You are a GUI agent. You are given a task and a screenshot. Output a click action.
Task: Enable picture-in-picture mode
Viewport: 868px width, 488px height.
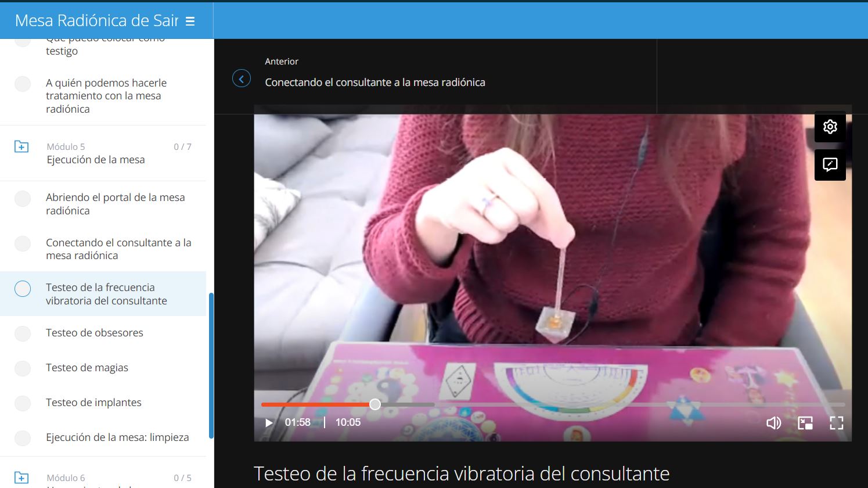(x=805, y=423)
